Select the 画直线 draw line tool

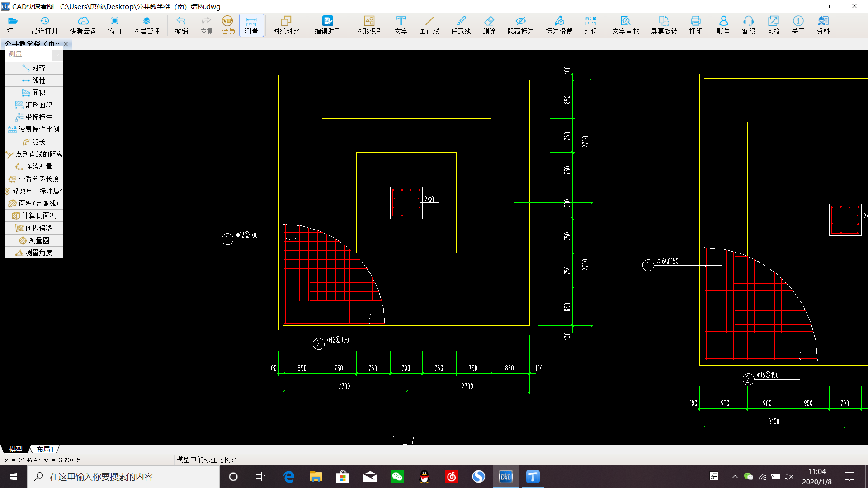429,25
